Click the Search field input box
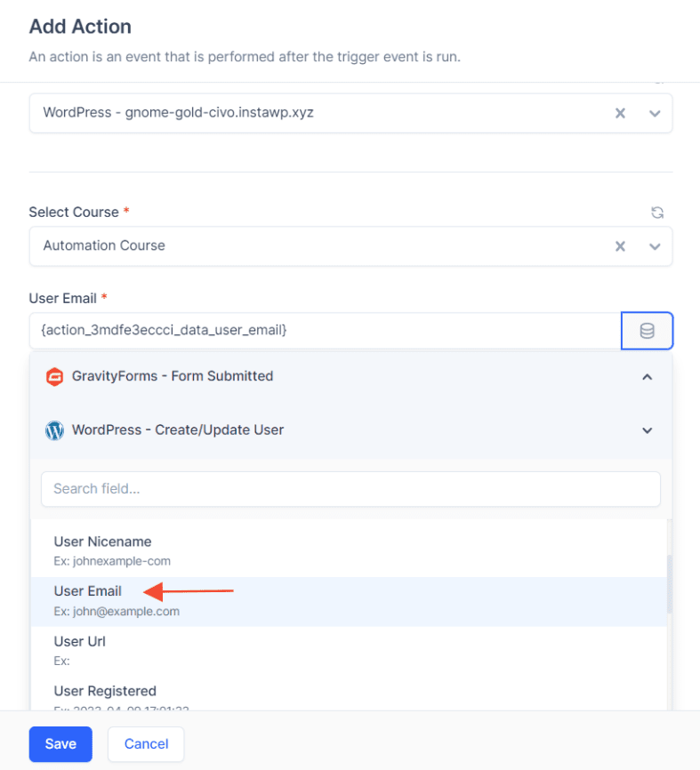This screenshot has height=770, width=700. (350, 489)
